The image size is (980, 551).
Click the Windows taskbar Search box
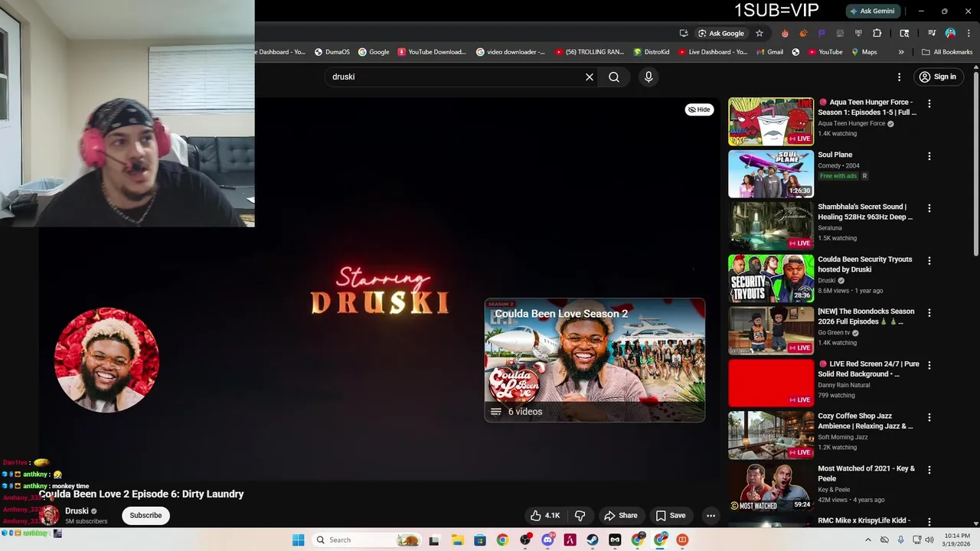pyautogui.click(x=366, y=540)
